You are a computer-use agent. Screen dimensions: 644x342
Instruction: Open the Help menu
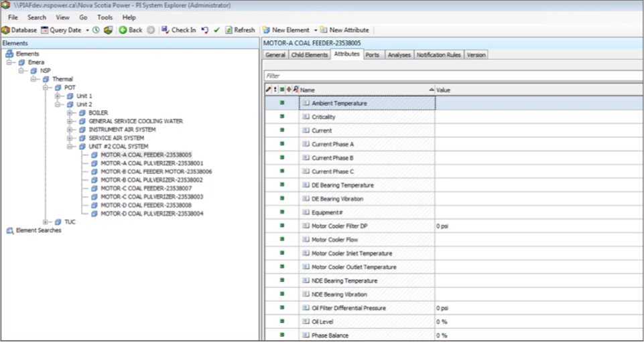(x=129, y=17)
